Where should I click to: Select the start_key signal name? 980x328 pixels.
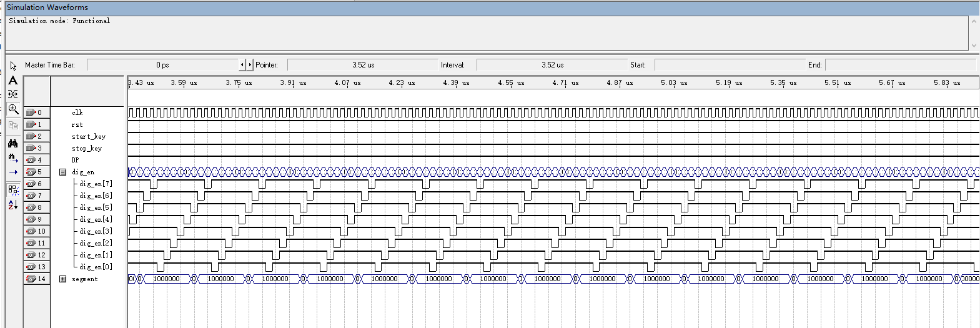click(x=89, y=136)
